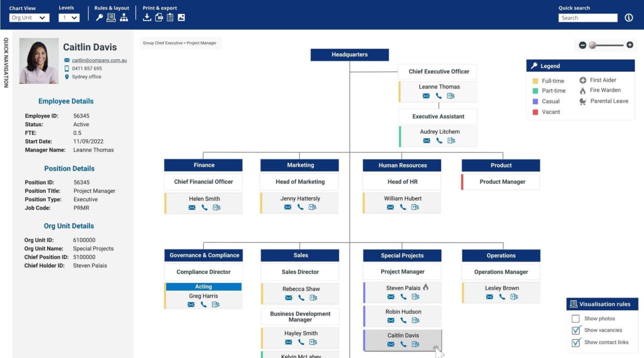The height and width of the screenshot is (358, 644).
Task: Disable the Show vacancies checkbox
Action: 576,330
